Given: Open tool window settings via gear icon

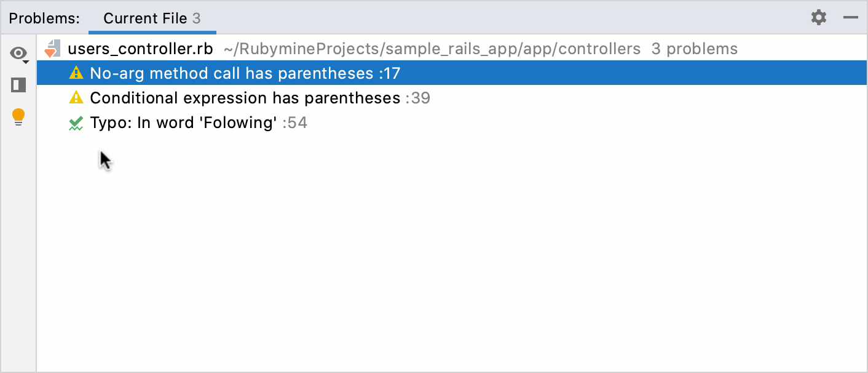Looking at the screenshot, I should [819, 17].
